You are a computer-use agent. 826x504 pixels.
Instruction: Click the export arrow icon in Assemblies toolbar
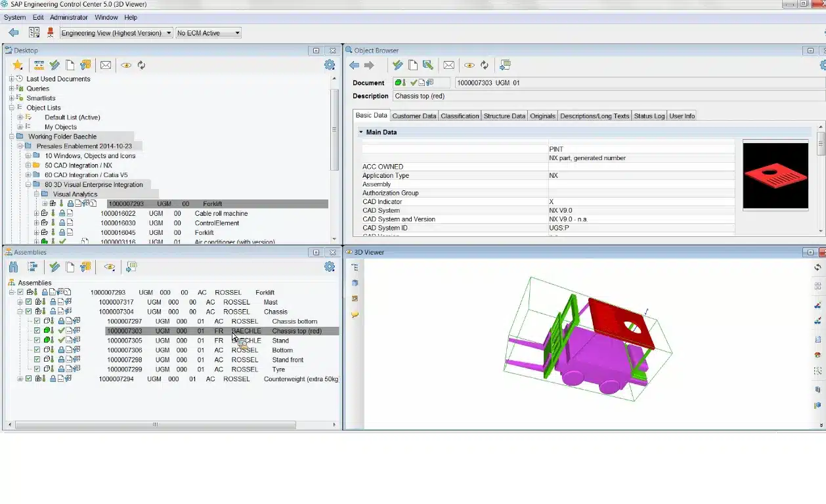131,267
